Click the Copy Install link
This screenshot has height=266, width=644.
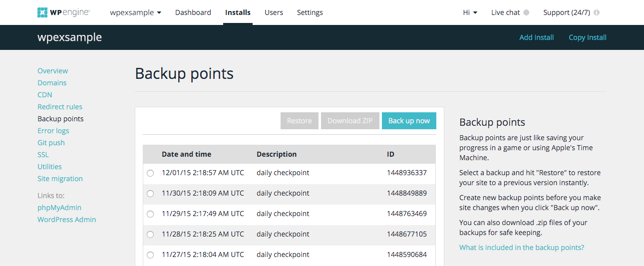click(588, 37)
